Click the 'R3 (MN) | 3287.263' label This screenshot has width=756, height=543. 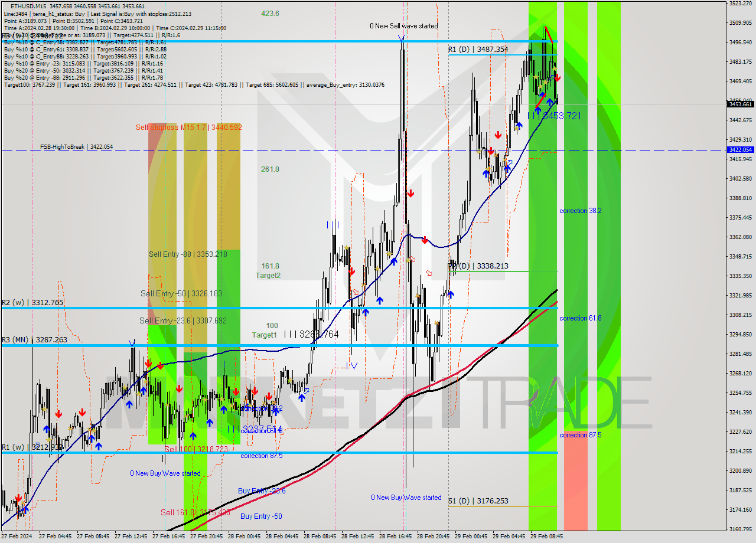tap(34, 340)
